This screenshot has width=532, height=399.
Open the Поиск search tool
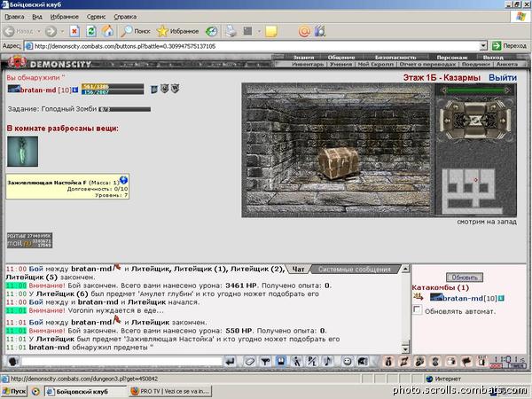click(136, 31)
